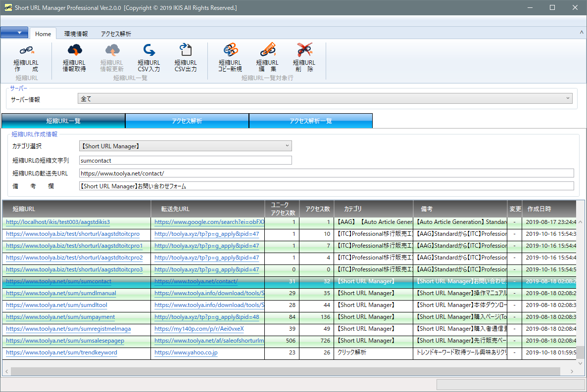Click the table's vertical scrollbar down arrow
This screenshot has width=587, height=392.
pyautogui.click(x=580, y=363)
